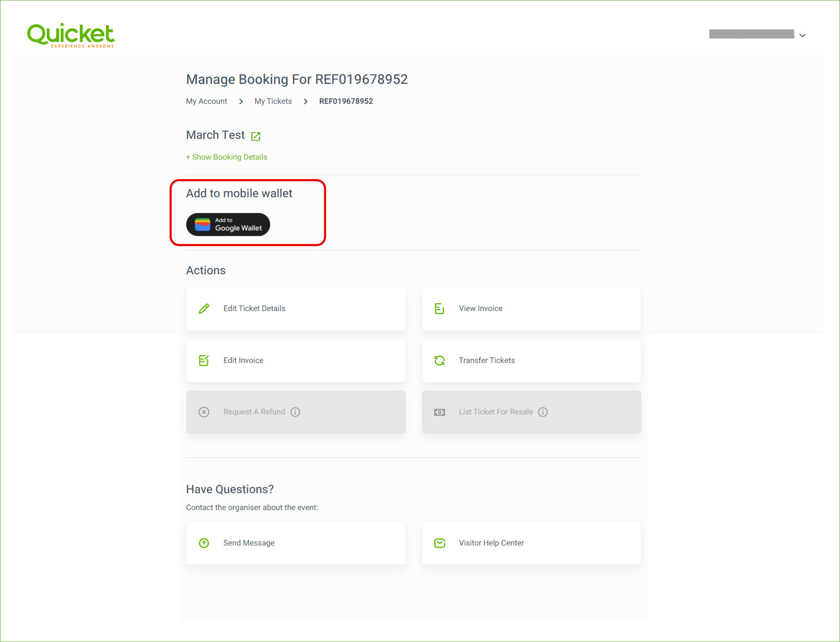Click View Invoice text

480,308
